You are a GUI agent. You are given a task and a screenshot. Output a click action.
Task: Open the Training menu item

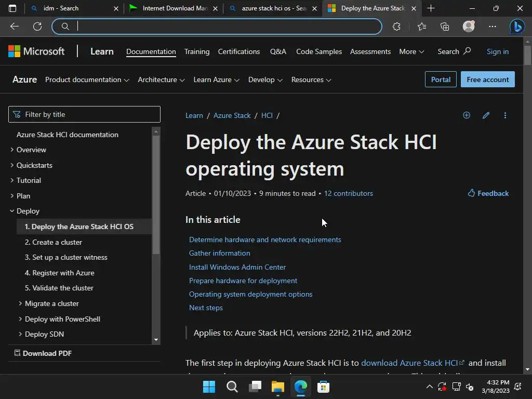(x=197, y=51)
